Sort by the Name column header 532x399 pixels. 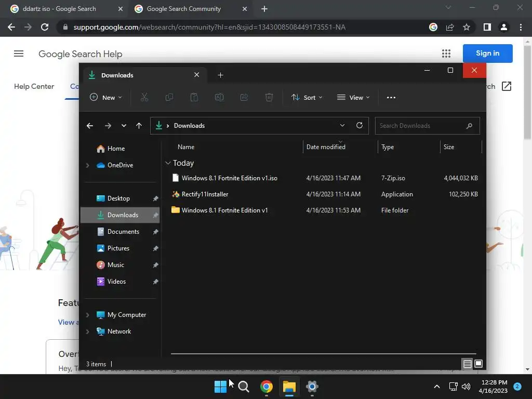[186, 147]
